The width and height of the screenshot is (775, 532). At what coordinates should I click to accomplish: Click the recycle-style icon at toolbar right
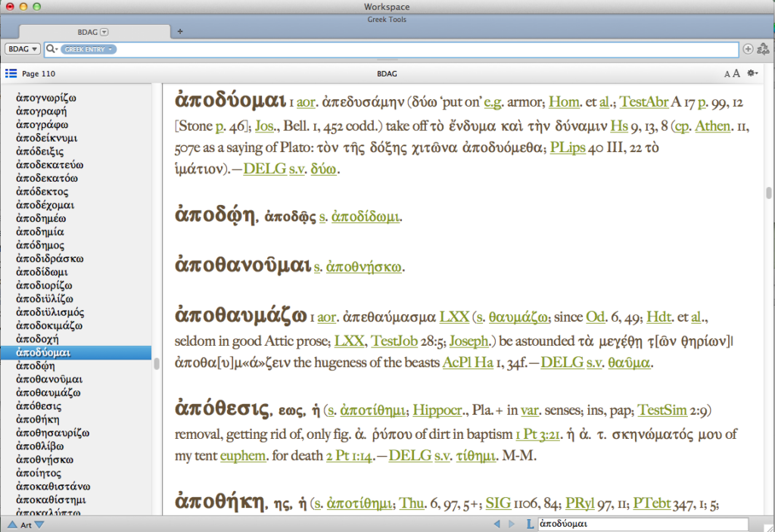(x=763, y=49)
